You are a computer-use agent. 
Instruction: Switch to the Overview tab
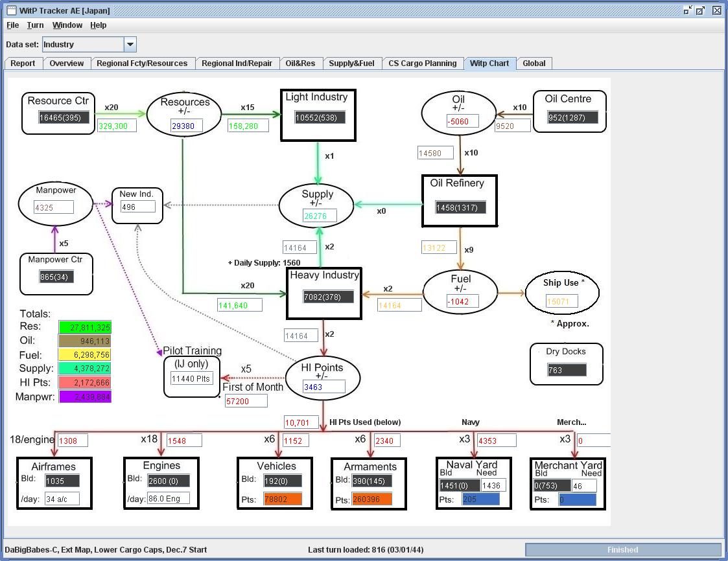[66, 63]
